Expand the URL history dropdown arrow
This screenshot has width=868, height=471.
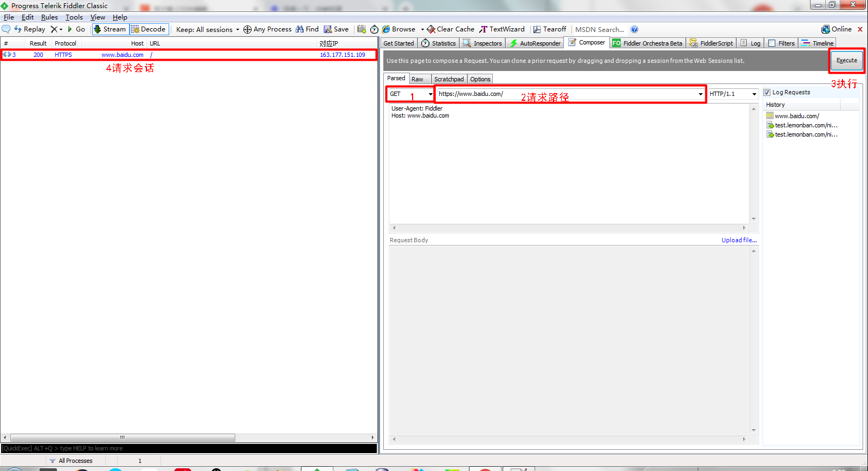point(700,94)
